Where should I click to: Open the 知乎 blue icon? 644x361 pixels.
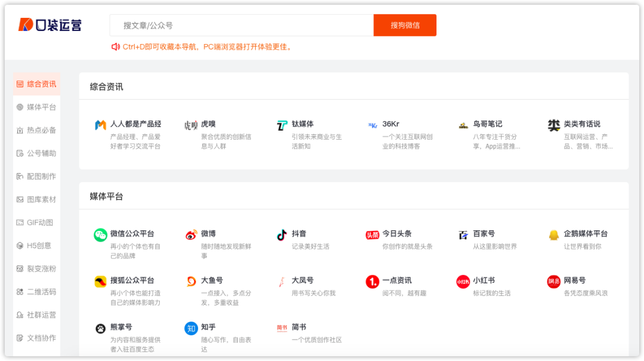[191, 329]
